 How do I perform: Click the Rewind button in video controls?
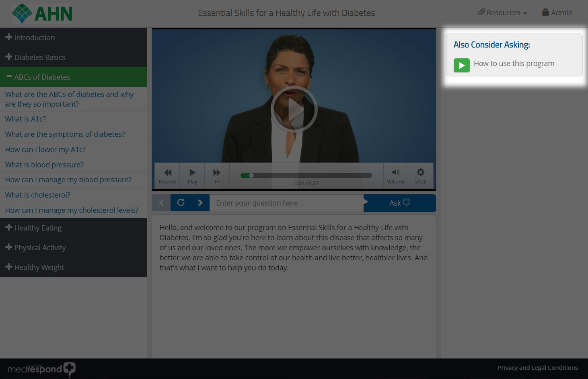[x=167, y=175]
